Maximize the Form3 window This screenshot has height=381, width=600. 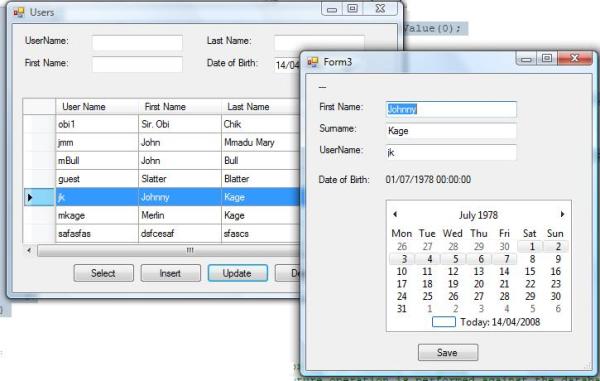tap(548, 59)
